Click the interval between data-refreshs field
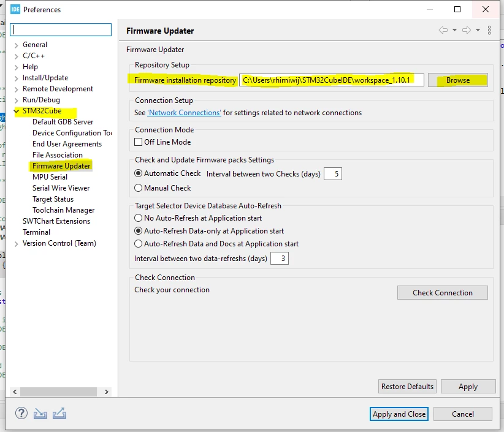 (280, 259)
